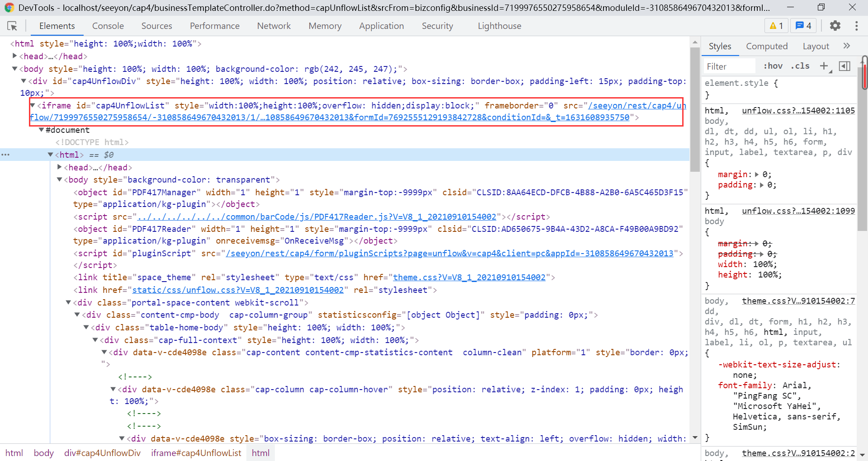This screenshot has height=461, width=868.
Task: Show more tabs in the styles pane
Action: pos(846,46)
